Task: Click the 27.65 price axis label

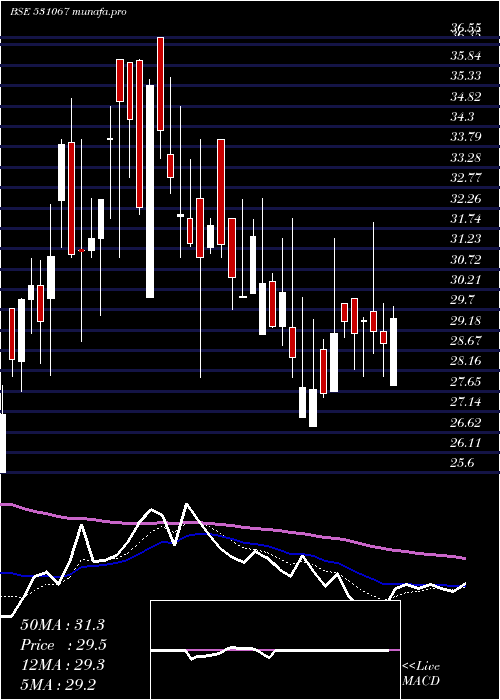Action: coord(466,382)
